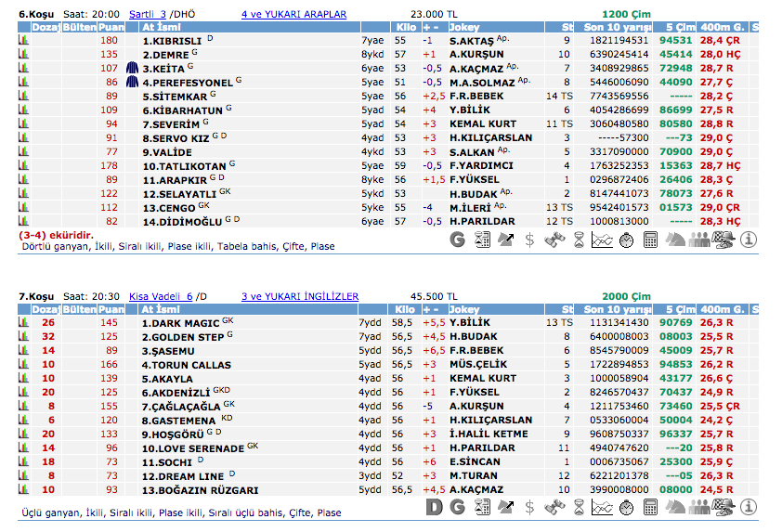Click the info icon below race 7
This screenshot has height=532, width=782.
pyautogui.click(x=749, y=507)
